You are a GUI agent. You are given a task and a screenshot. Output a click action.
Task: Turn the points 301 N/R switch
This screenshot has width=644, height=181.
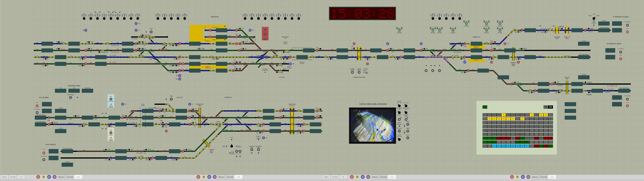coord(84,18)
